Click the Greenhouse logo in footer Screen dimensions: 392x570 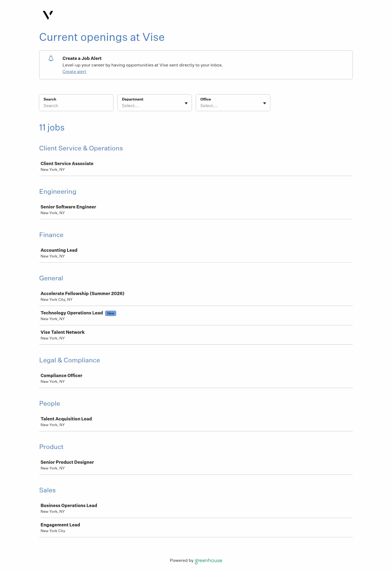click(x=209, y=560)
